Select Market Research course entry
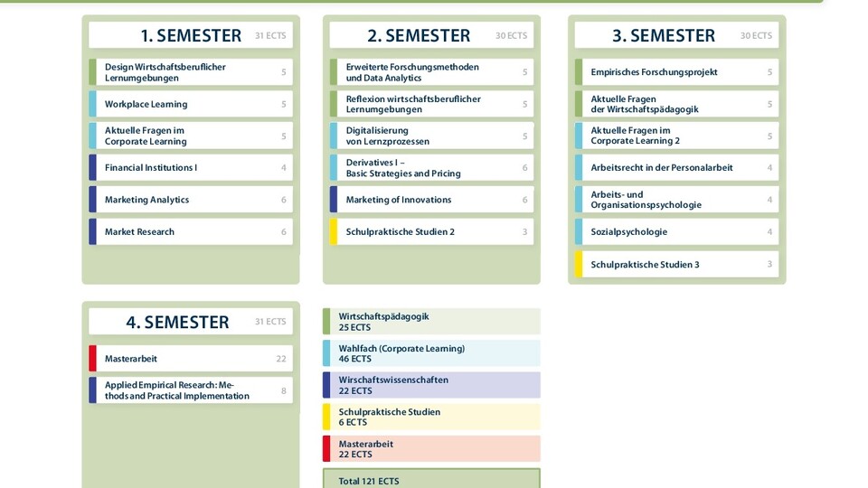The width and height of the screenshot is (868, 488). (191, 232)
